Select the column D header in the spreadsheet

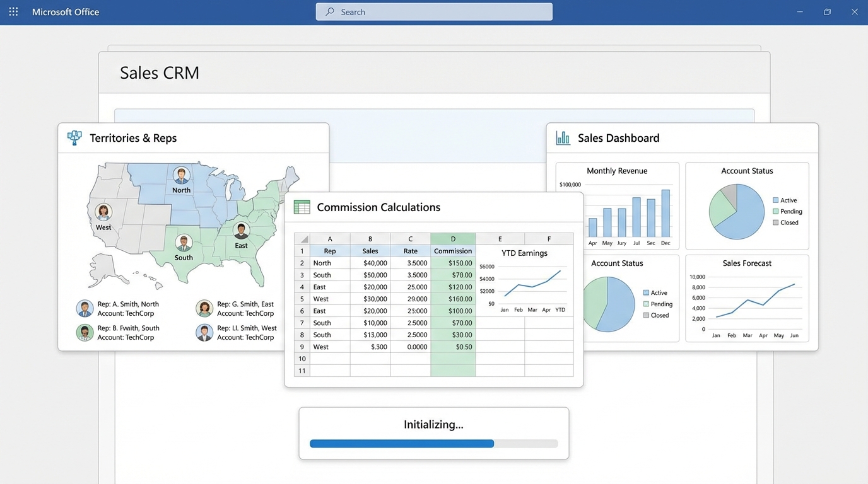tap(453, 239)
